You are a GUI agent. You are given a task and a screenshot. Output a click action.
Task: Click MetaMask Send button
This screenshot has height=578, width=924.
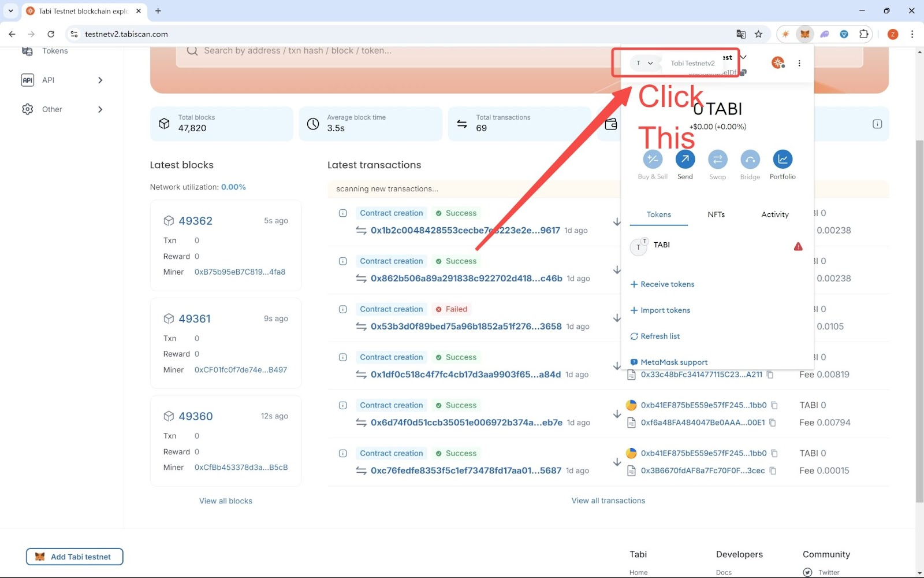tap(685, 159)
